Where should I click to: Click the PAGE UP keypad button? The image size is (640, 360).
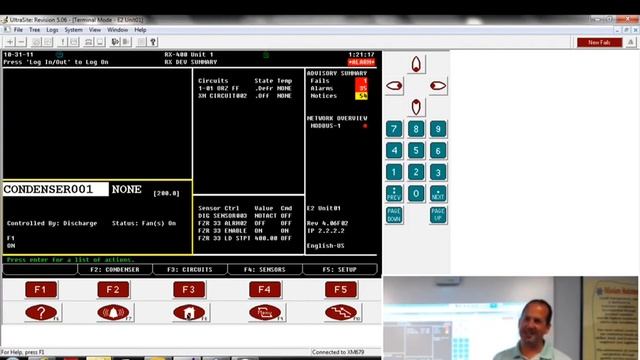pyautogui.click(x=438, y=215)
